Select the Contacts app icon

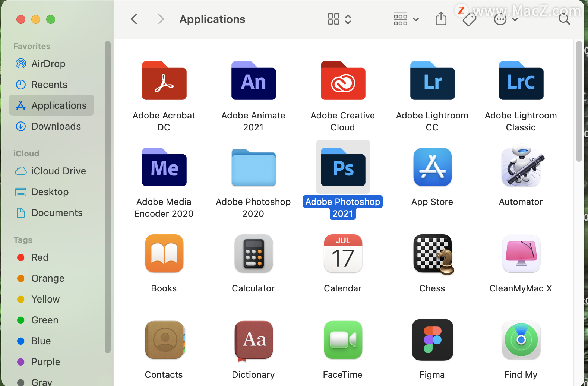click(x=165, y=340)
